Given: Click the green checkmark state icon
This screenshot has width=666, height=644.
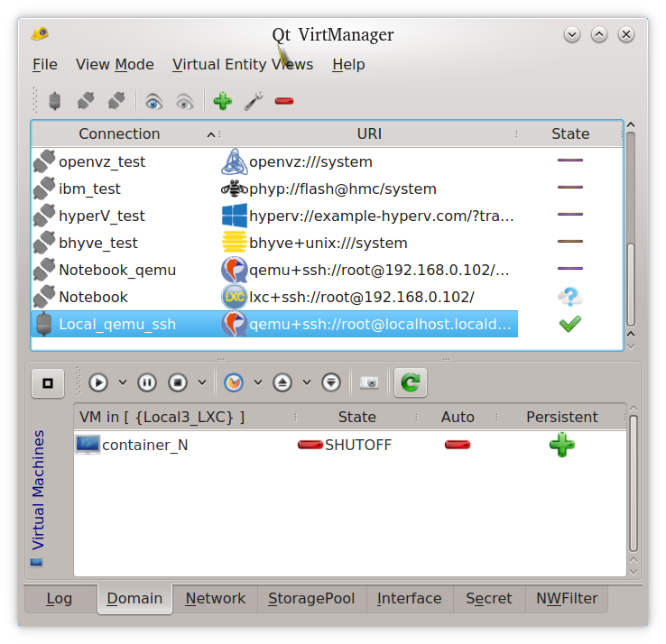Looking at the screenshot, I should [x=570, y=324].
